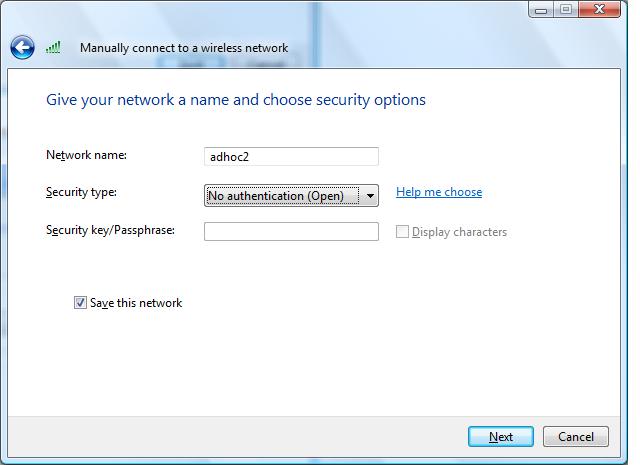The height and width of the screenshot is (465, 640).
Task: Click the Security type label
Action: point(81,192)
